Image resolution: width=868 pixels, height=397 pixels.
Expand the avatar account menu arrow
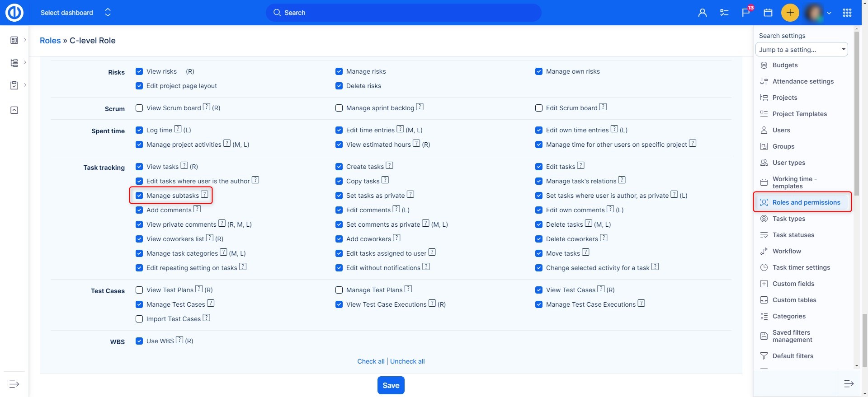(829, 13)
